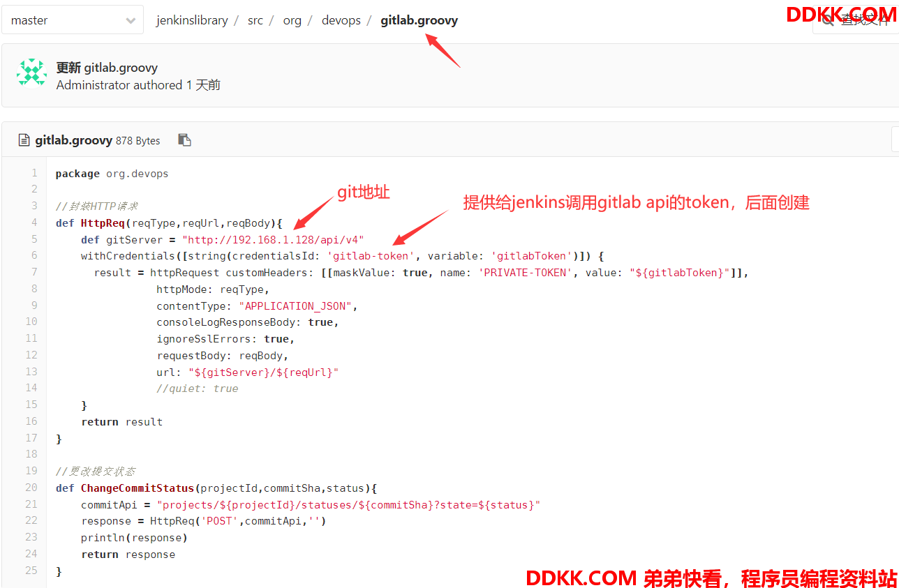The width and height of the screenshot is (899, 588).
Task: Jump to line number 6
Action: [34, 255]
